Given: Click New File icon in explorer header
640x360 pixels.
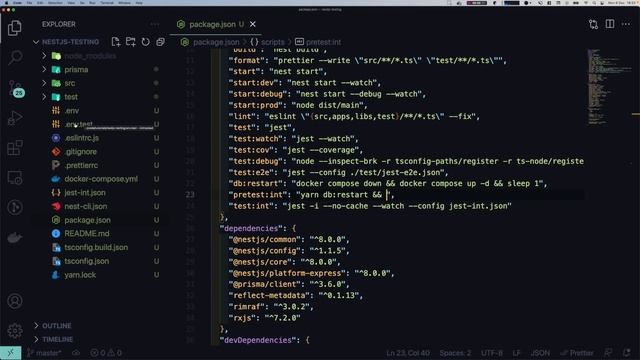Looking at the screenshot, I should coord(116,42).
